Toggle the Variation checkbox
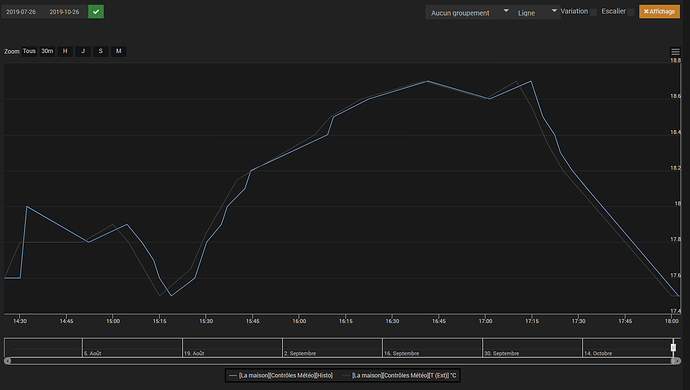 click(x=593, y=12)
